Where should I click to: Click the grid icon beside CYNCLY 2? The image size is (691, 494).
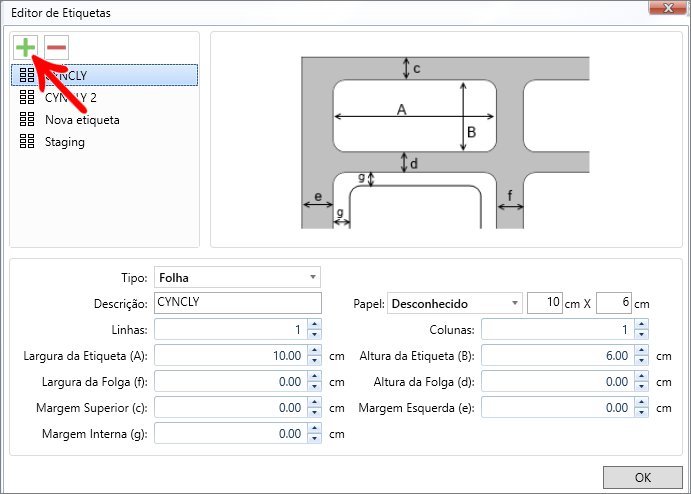[x=27, y=98]
